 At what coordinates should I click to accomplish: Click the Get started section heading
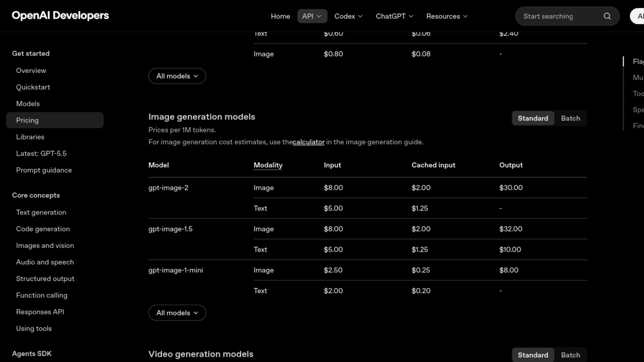[x=31, y=54]
